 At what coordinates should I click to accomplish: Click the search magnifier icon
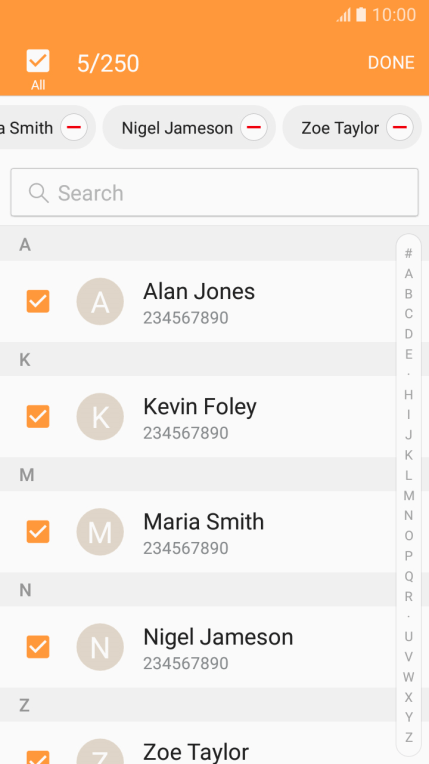39,193
